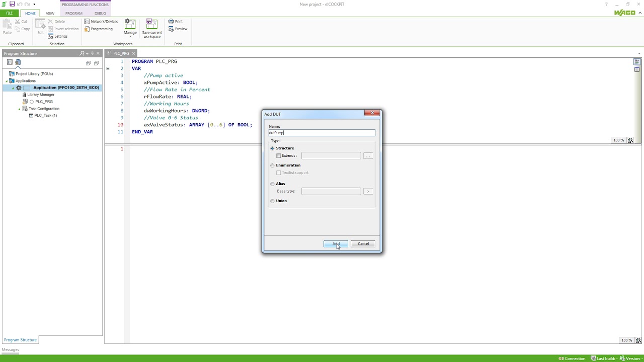This screenshot has height=362, width=644.
Task: Pin the Program Structure panel
Action: 93,53
